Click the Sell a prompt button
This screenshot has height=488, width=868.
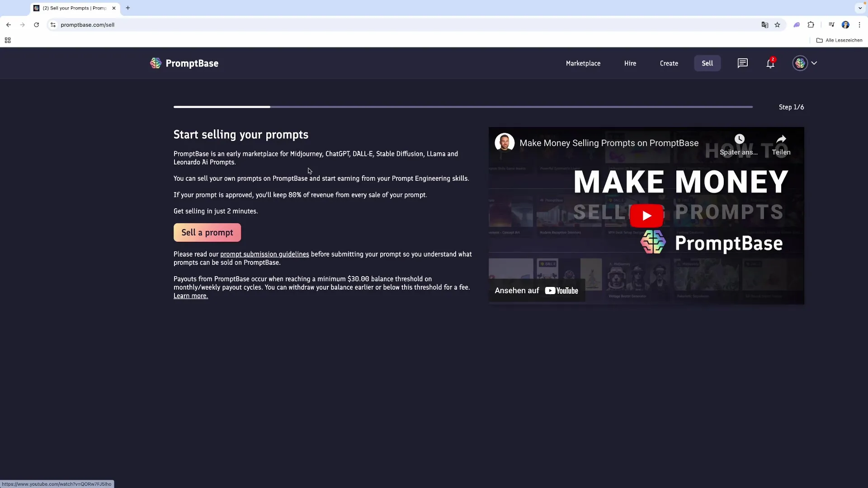click(x=207, y=233)
